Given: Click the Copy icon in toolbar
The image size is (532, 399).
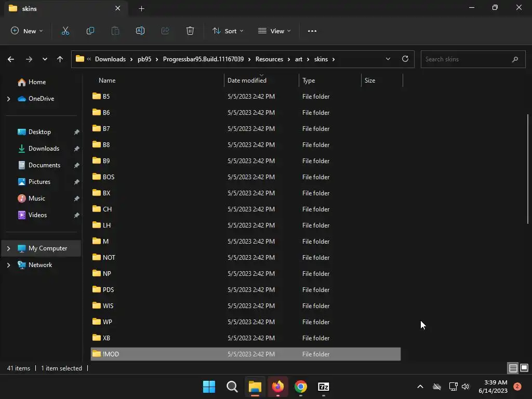Looking at the screenshot, I should (x=90, y=31).
